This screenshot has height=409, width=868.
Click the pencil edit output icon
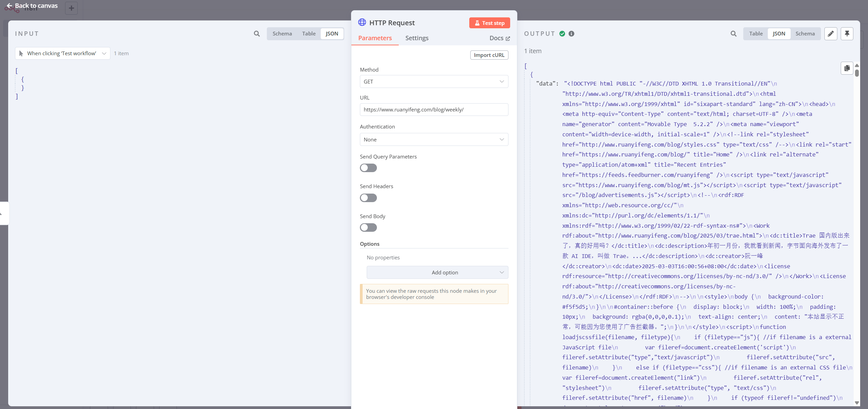coord(831,34)
